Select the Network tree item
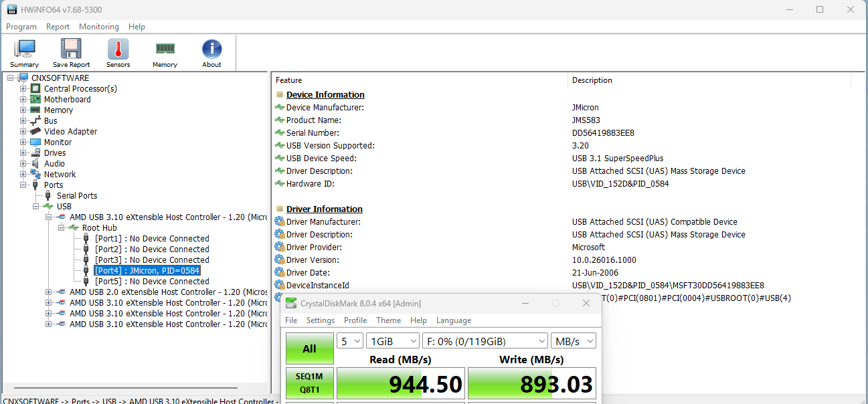Viewport: 868px width, 404px height. 60,175
